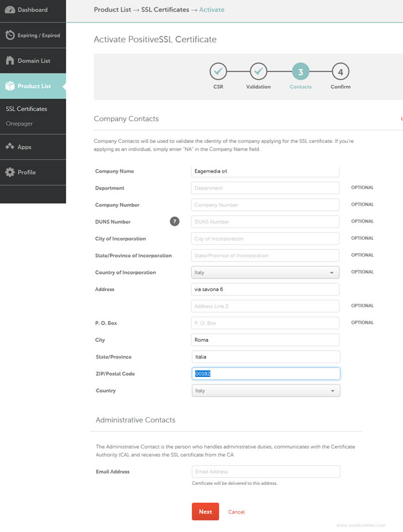Click the DUNS Number help question mark
This screenshot has height=532, width=403.
(174, 221)
